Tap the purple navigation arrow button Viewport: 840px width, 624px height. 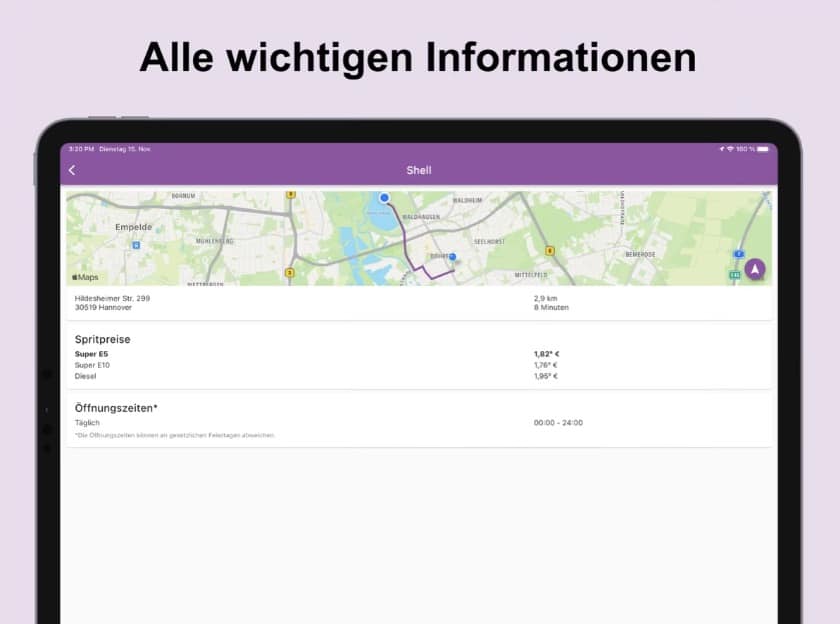[x=755, y=269]
